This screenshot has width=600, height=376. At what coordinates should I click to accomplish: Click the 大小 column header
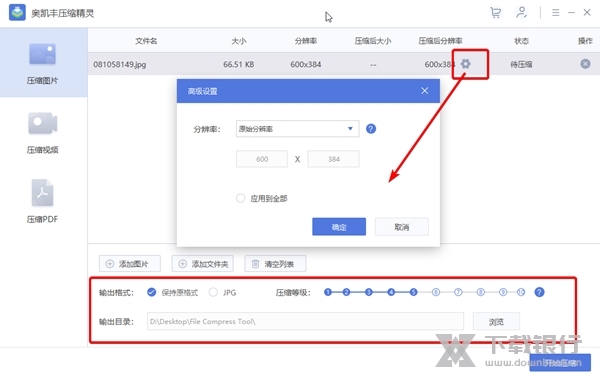238,41
